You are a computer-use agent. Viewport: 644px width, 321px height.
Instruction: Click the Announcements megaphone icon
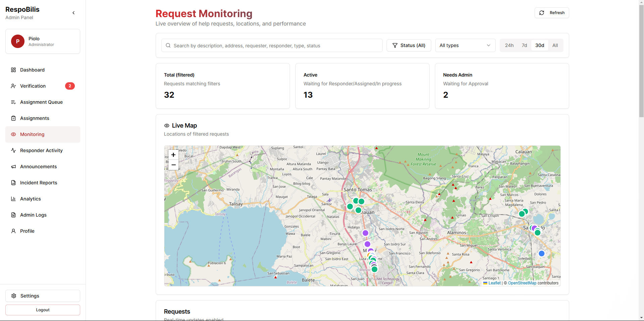[x=13, y=167]
